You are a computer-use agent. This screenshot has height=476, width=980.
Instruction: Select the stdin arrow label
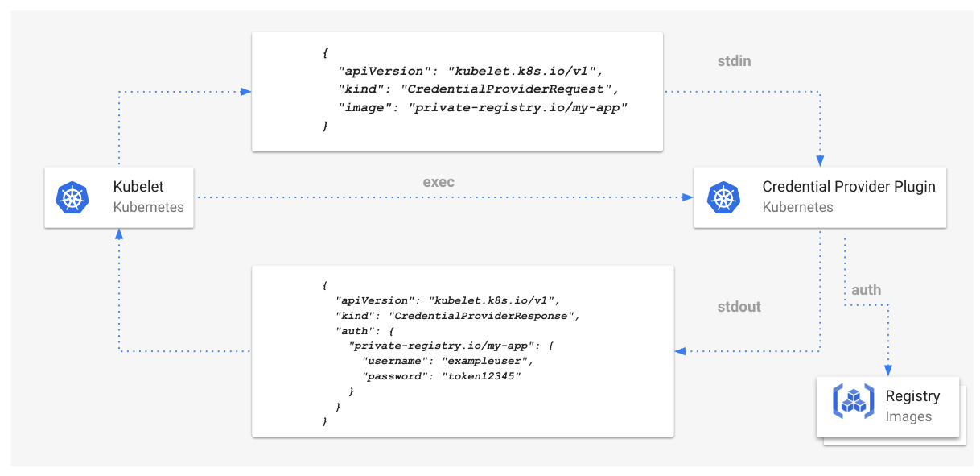(x=734, y=61)
